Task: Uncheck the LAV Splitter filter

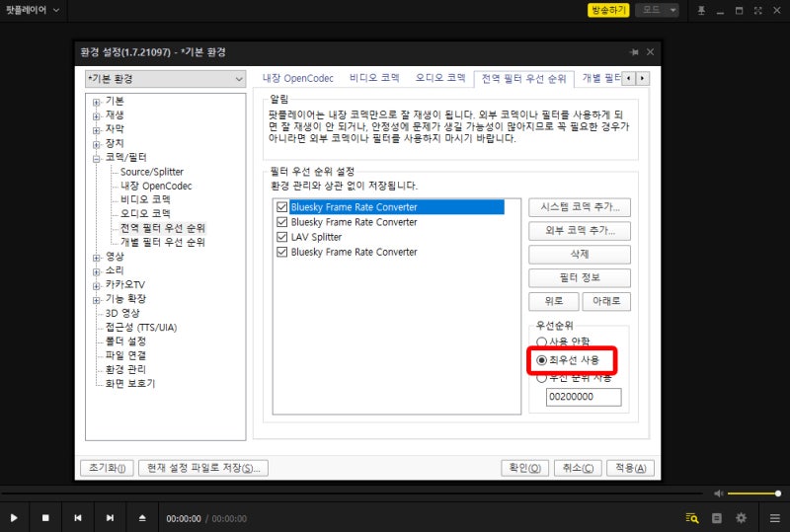Action: coord(282,237)
